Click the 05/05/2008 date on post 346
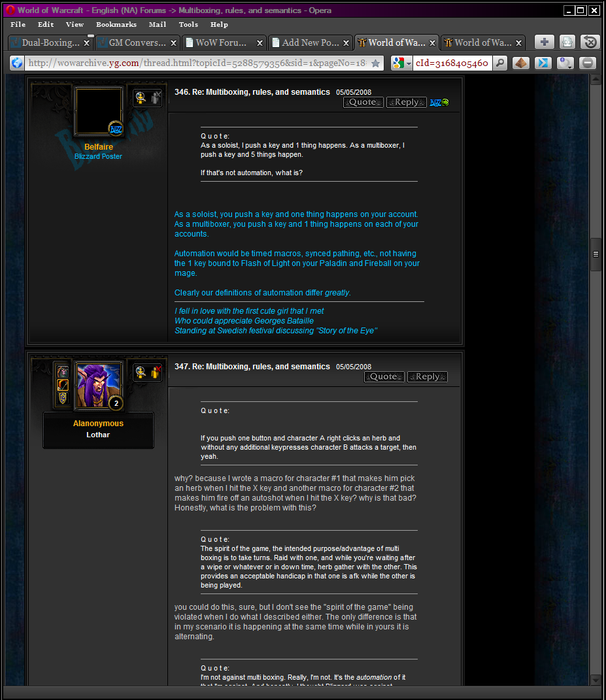606x700 pixels. click(x=354, y=92)
